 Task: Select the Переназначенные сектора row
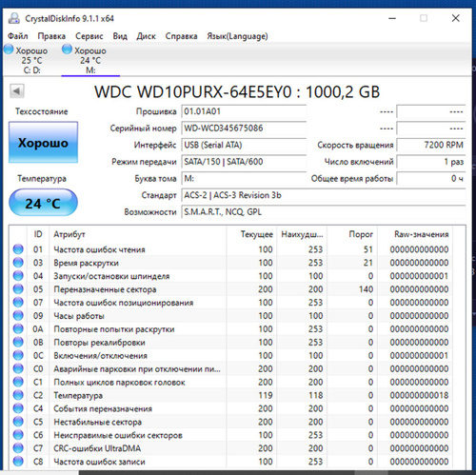(x=231, y=289)
